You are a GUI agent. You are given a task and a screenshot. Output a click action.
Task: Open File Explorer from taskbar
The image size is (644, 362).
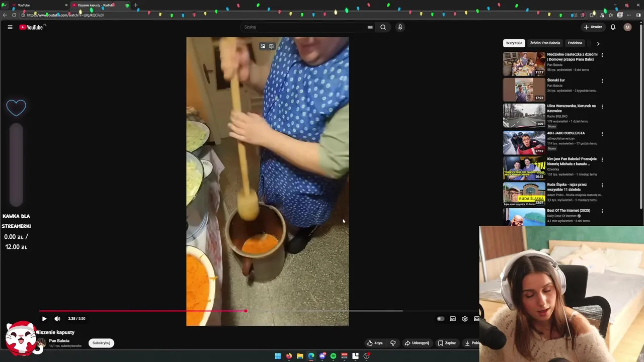pos(300,356)
